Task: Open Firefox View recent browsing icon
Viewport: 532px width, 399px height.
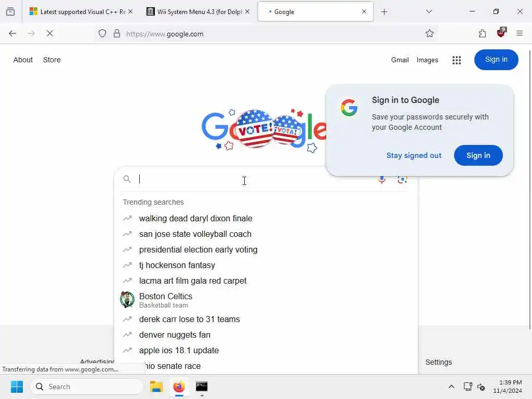Action: click(10, 11)
